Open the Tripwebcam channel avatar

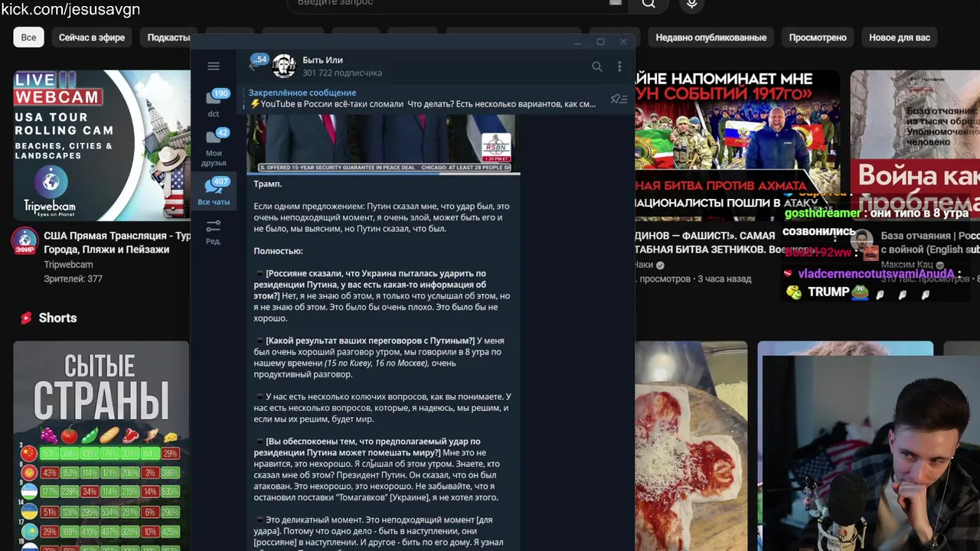point(24,241)
